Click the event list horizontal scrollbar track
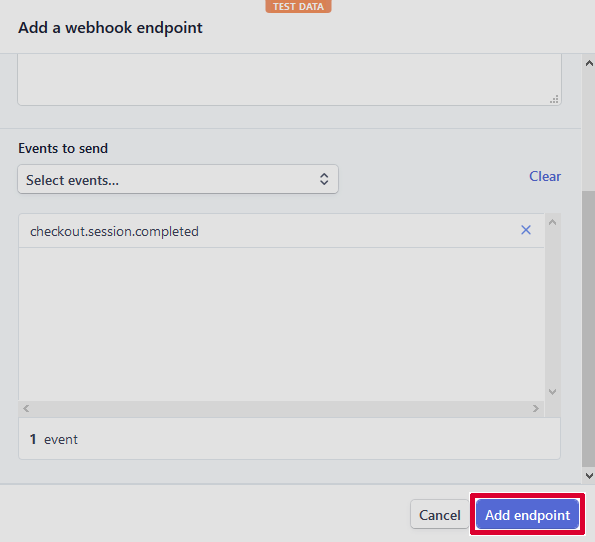 click(281, 408)
